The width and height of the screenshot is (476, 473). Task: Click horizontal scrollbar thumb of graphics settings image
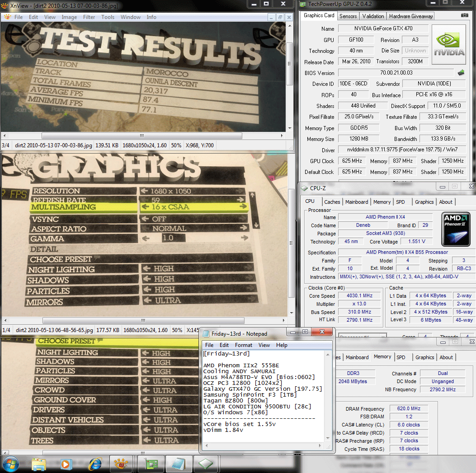click(143, 320)
